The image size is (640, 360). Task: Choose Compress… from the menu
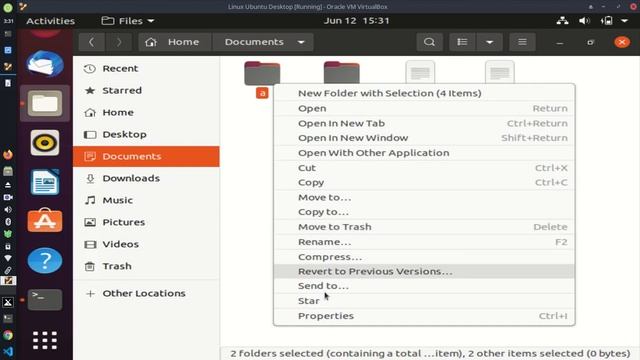[424, 257]
